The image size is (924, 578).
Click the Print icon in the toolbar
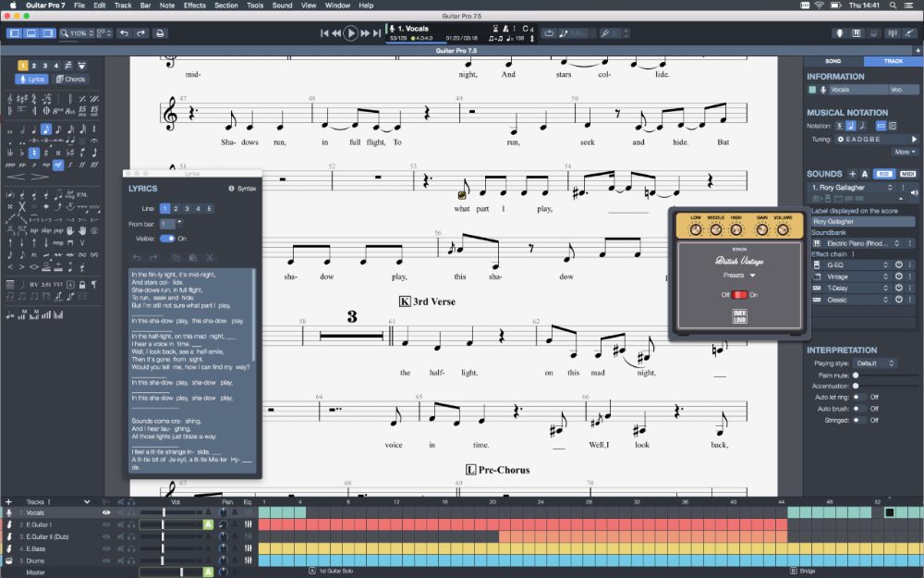point(160,33)
